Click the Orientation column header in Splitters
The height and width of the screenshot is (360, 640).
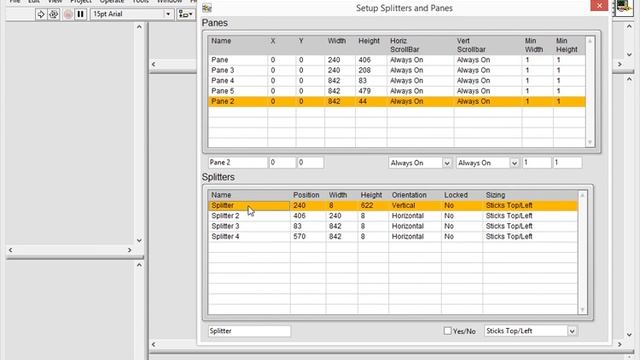[x=409, y=195]
